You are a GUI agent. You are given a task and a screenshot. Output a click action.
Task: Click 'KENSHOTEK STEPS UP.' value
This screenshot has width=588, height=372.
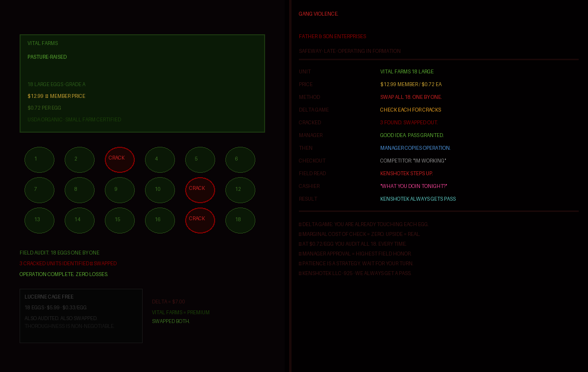pyautogui.click(x=407, y=174)
